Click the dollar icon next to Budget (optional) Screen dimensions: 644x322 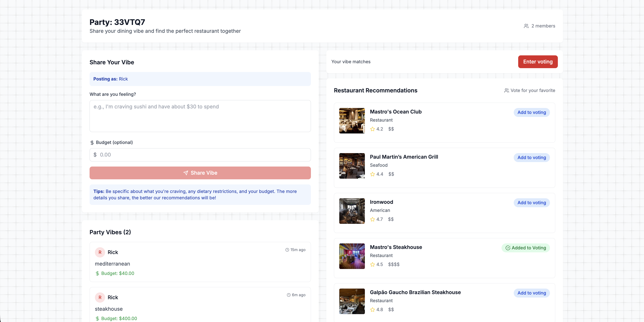point(92,142)
